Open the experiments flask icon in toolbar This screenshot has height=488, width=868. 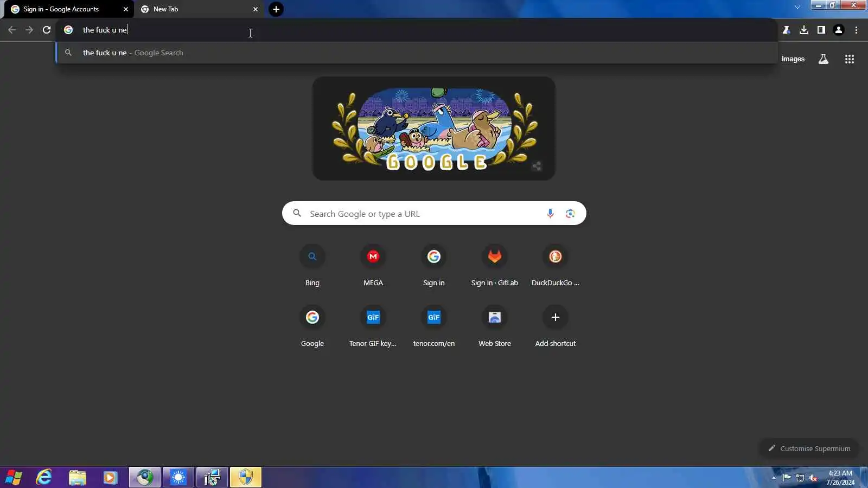click(x=786, y=30)
